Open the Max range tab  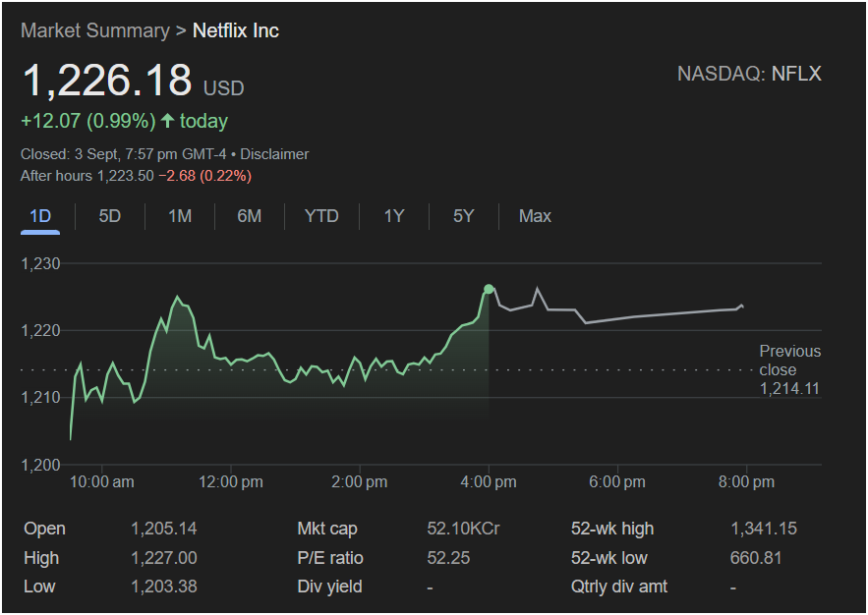535,216
